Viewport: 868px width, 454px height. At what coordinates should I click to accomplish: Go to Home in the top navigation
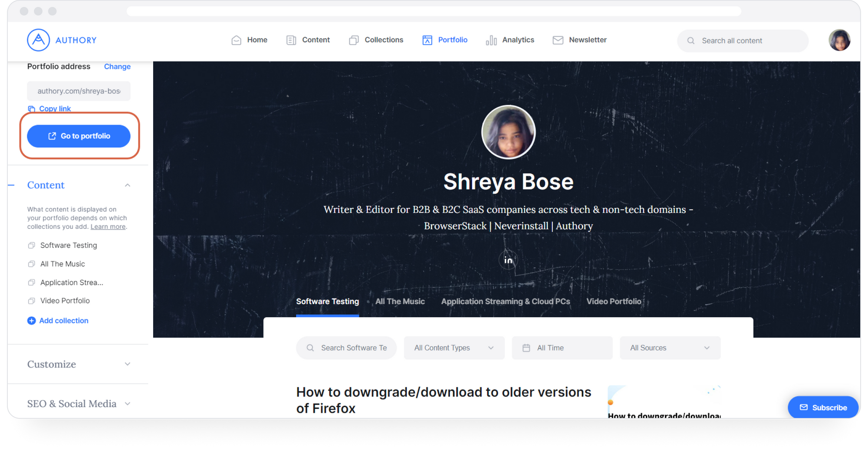coord(250,40)
